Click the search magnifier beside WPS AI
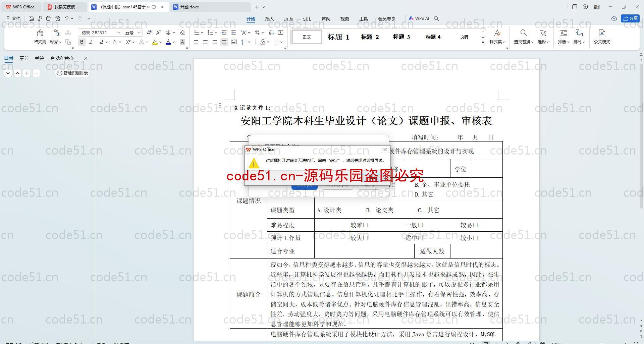This screenshot has width=644, height=344. [x=436, y=18]
